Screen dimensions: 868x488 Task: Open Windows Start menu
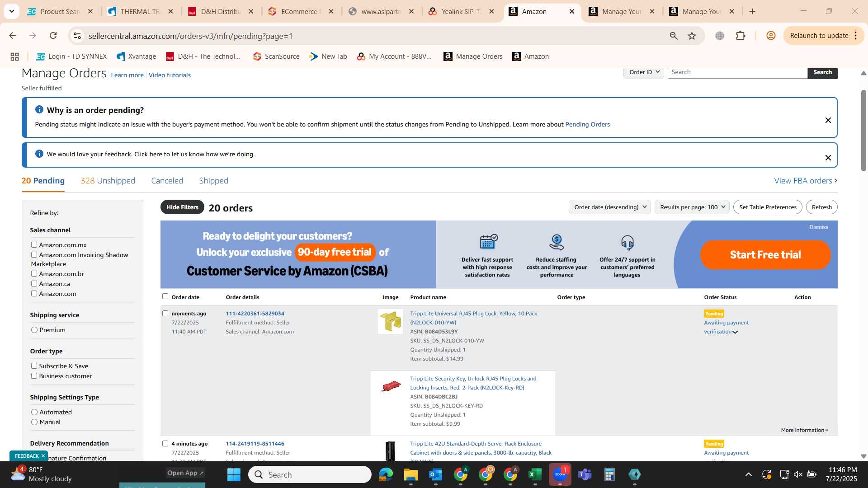(234, 474)
